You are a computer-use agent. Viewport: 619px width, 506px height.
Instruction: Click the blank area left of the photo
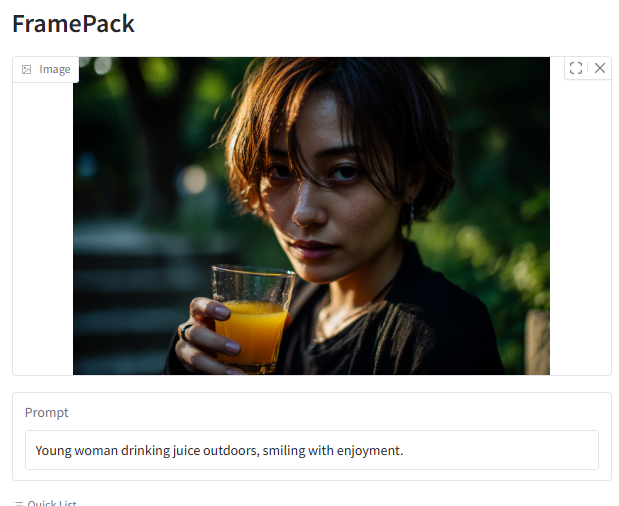[x=43, y=229]
